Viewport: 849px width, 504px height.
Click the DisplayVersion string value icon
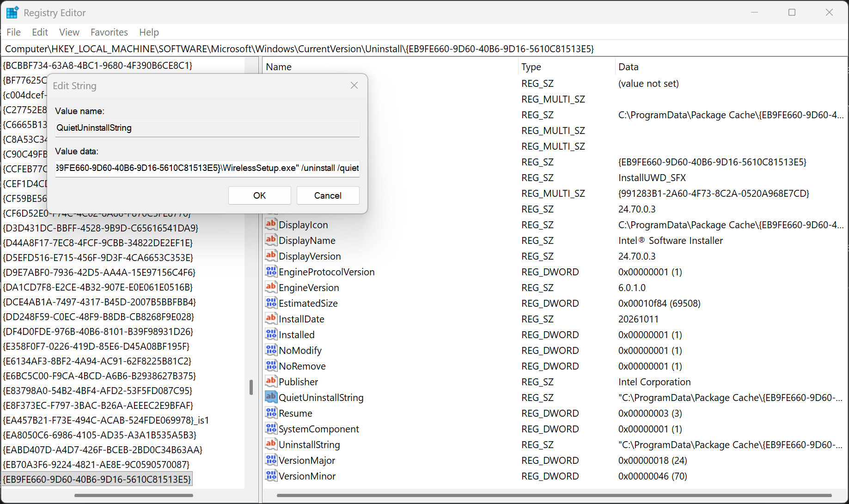coord(271,256)
